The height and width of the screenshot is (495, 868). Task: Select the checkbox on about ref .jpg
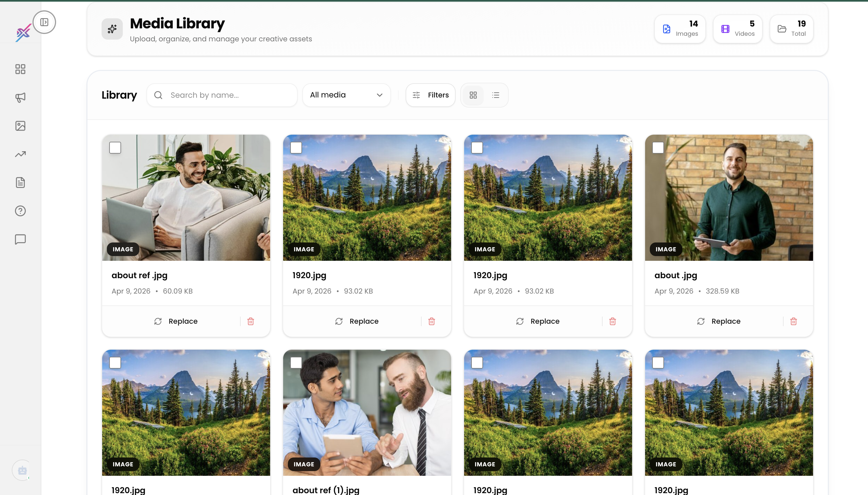(115, 148)
